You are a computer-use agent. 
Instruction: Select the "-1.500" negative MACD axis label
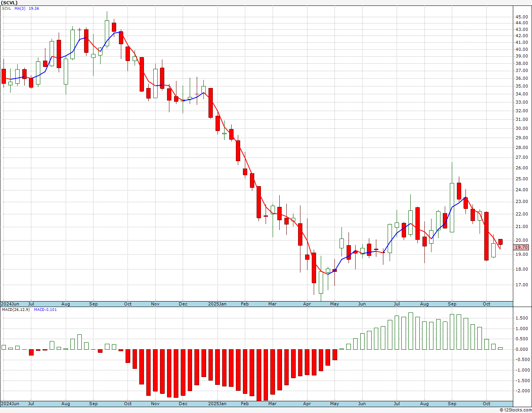(522, 381)
